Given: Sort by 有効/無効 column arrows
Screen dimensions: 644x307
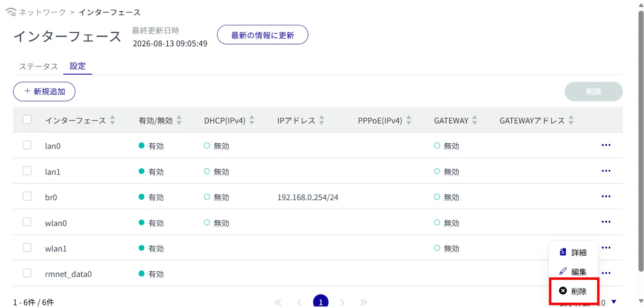Looking at the screenshot, I should coord(179,120).
